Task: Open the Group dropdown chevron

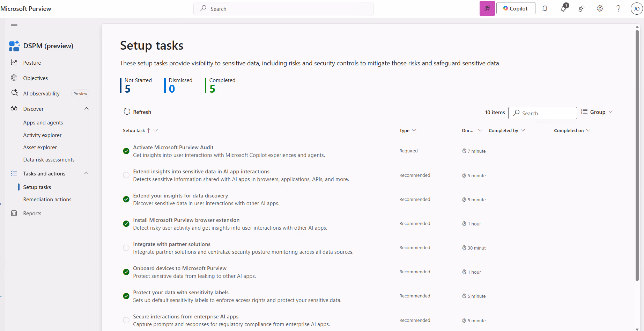Action: pos(610,112)
